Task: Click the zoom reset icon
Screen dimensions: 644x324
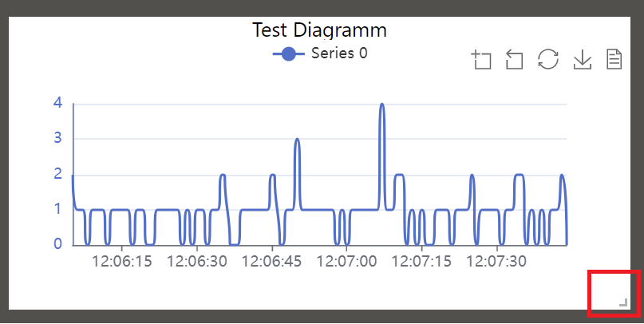Action: (515, 60)
